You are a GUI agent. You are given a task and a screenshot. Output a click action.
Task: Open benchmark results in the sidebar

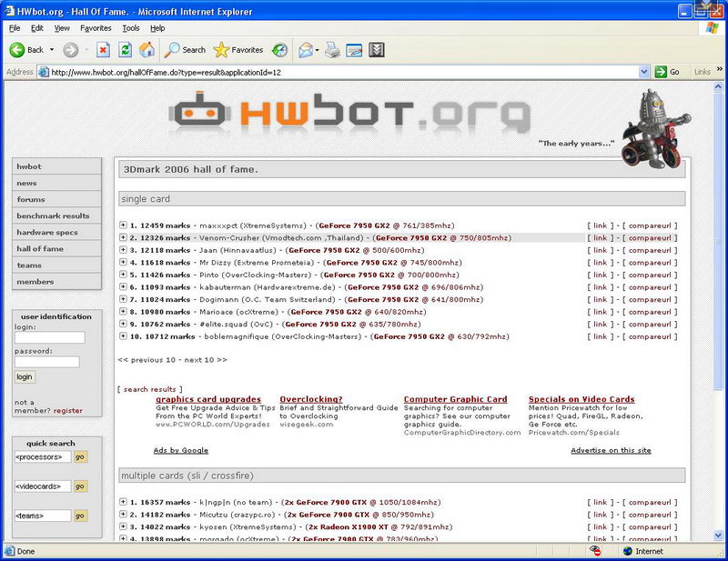click(x=56, y=215)
